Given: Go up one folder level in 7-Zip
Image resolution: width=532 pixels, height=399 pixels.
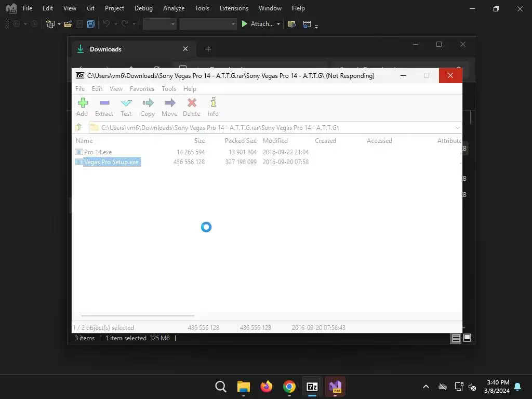Looking at the screenshot, I should pos(79,127).
